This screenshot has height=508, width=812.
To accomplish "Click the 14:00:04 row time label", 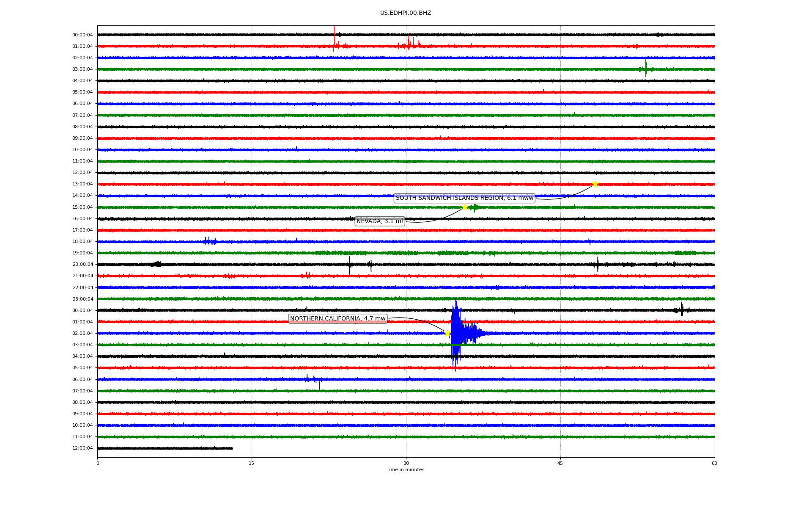I will 82,196.
